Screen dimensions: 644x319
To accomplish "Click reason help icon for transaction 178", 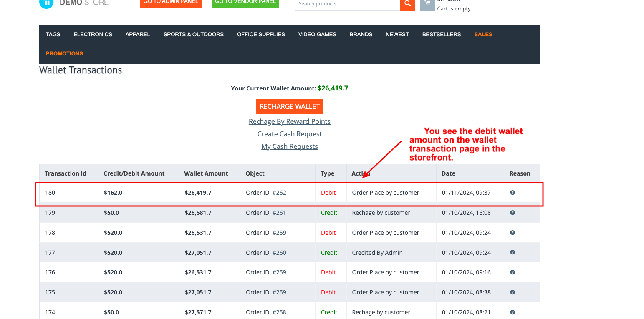I will coord(513,233).
